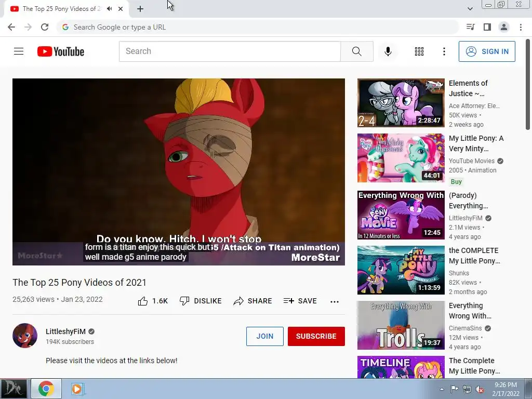Open Chrome profile avatar menu
The width and height of the screenshot is (532, 399).
pyautogui.click(x=504, y=27)
